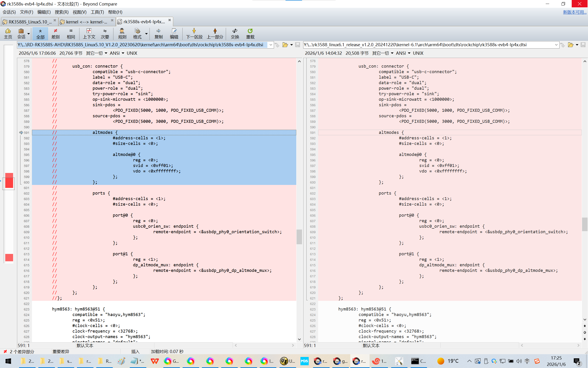Open the 会话(S) menu
The width and height of the screenshot is (588, 368).
pyautogui.click(x=9, y=12)
